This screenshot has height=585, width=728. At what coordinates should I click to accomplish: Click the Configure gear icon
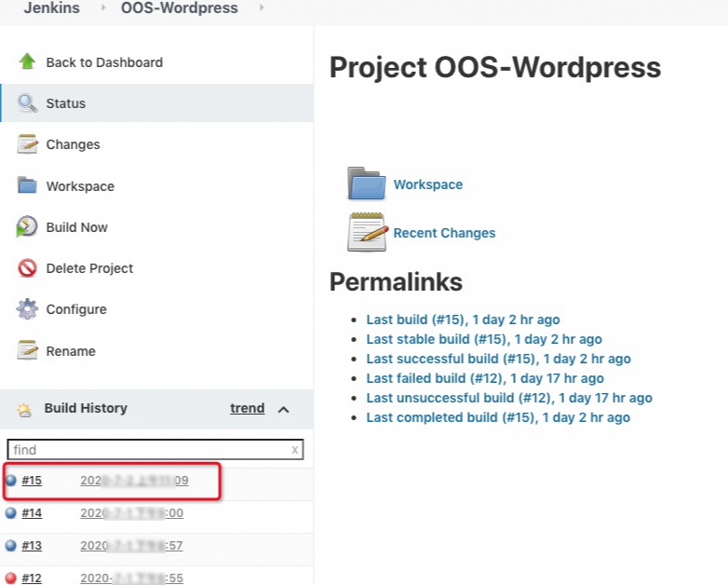click(x=27, y=309)
